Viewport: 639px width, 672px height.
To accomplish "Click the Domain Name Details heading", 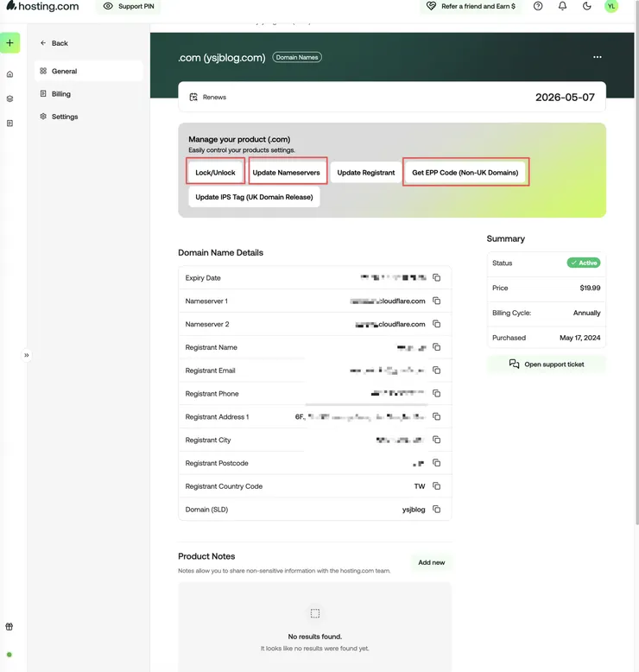I will (221, 253).
